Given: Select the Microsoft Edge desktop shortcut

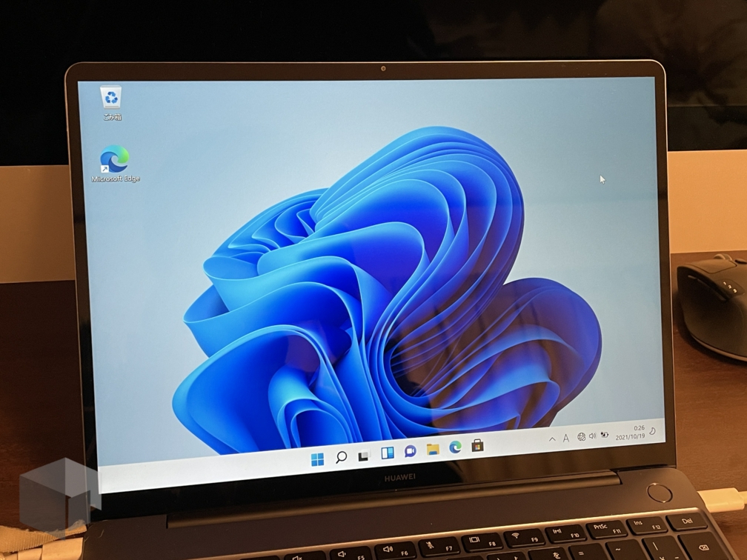Looking at the screenshot, I should point(115,163).
